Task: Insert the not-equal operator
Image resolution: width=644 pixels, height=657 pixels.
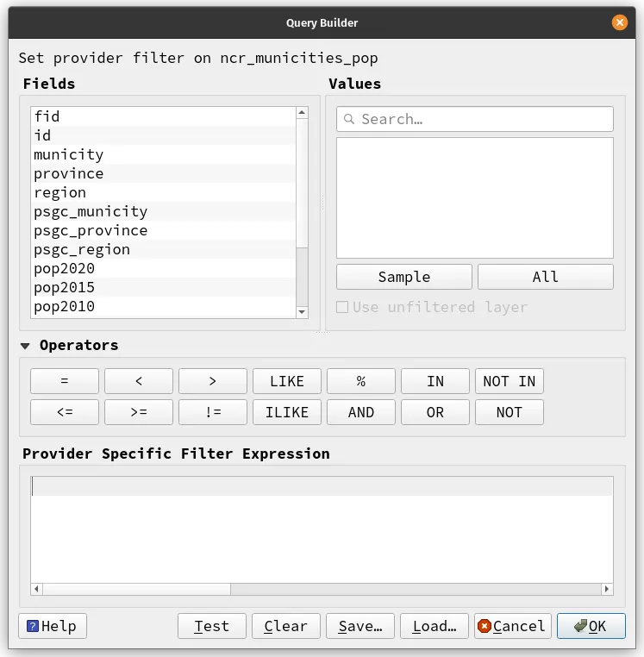Action: click(213, 412)
